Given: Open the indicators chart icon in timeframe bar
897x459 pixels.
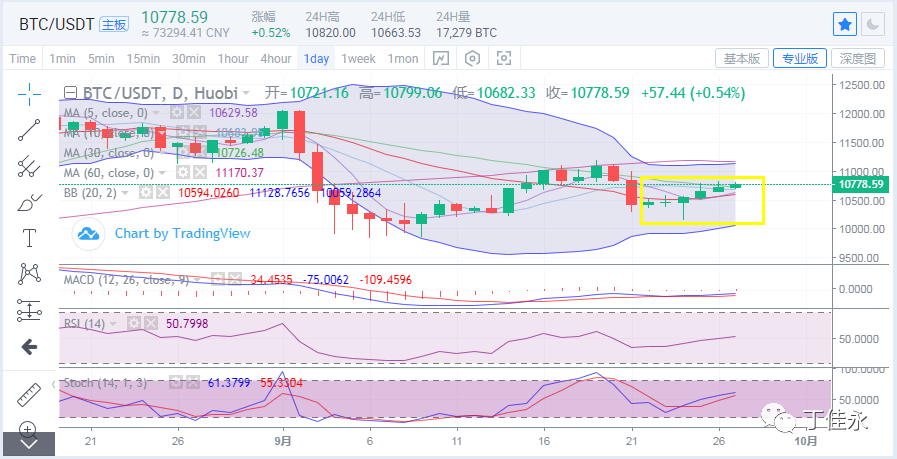Looking at the screenshot, I should (440, 58).
